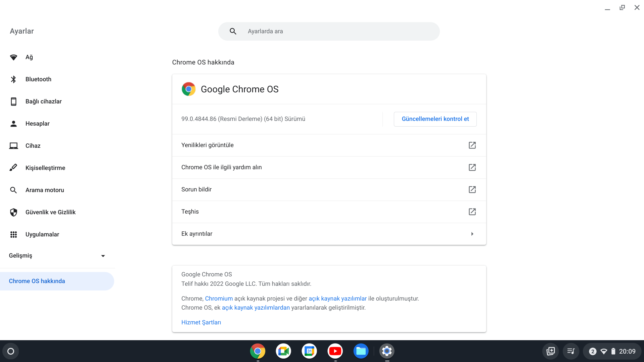Image resolution: width=644 pixels, height=362 pixels.
Task: Click the laptop icon for Cihaz
Action: pyautogui.click(x=13, y=146)
